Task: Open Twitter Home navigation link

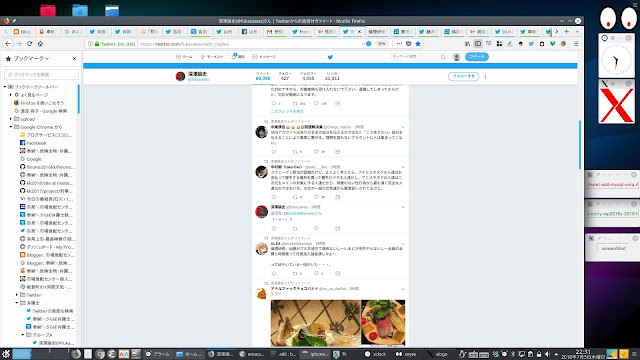Action: [184, 57]
